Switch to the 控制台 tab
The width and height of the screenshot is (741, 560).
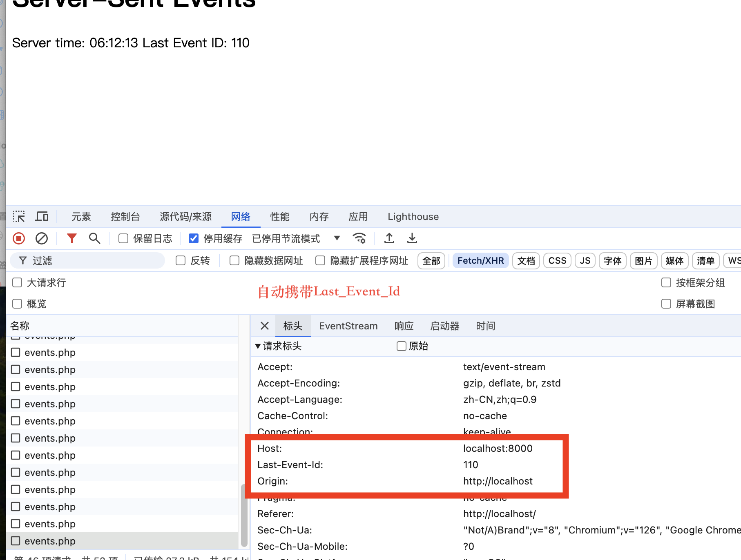[125, 216]
